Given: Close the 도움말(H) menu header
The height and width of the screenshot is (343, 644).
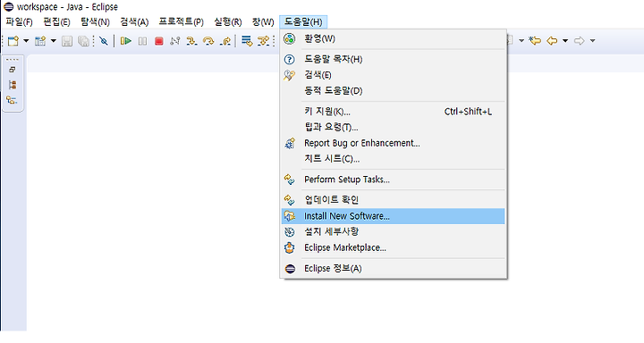Looking at the screenshot, I should [x=303, y=21].
